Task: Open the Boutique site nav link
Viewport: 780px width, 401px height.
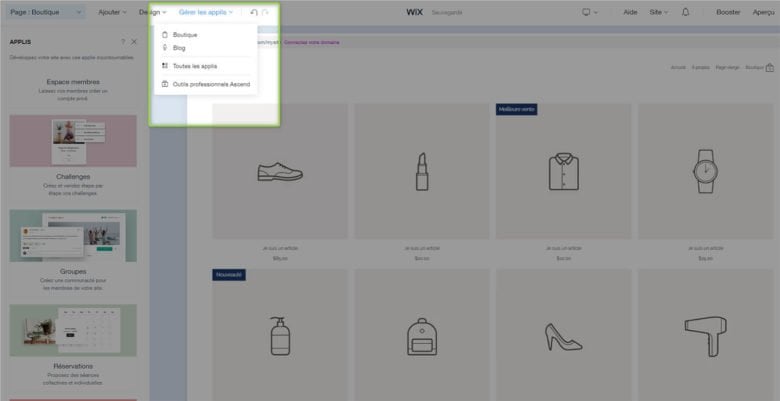Action: pos(754,68)
